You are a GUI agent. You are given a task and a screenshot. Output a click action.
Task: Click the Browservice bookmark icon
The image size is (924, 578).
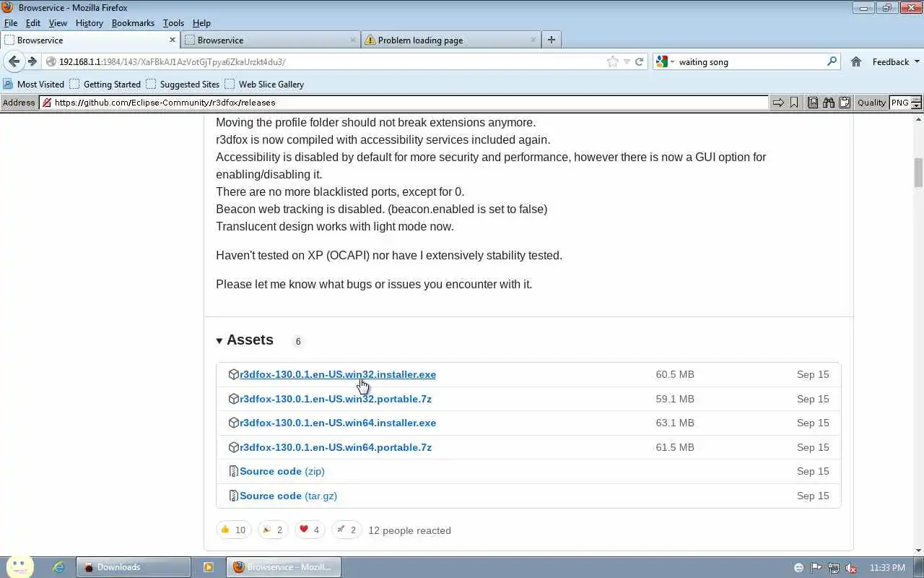tap(794, 103)
